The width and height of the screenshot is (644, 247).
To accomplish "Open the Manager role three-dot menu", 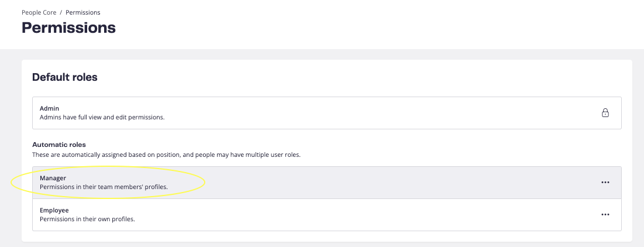I will pyautogui.click(x=605, y=183).
